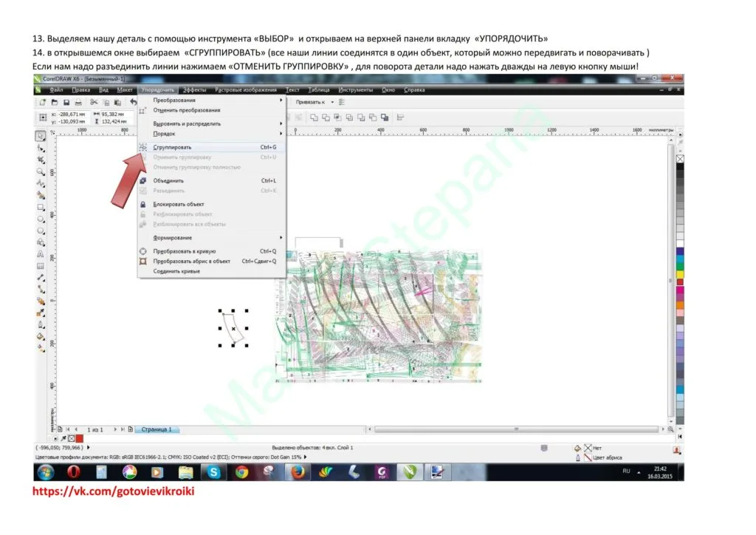The image size is (756, 535).
Task: Open the Растровые изображения menu
Action: (246, 89)
